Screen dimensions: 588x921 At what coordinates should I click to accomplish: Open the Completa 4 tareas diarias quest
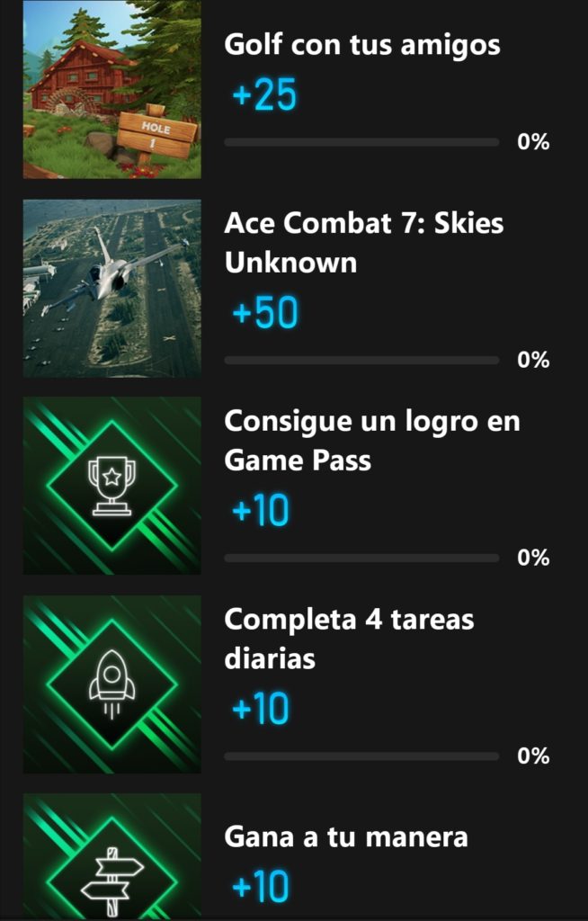coord(349,639)
